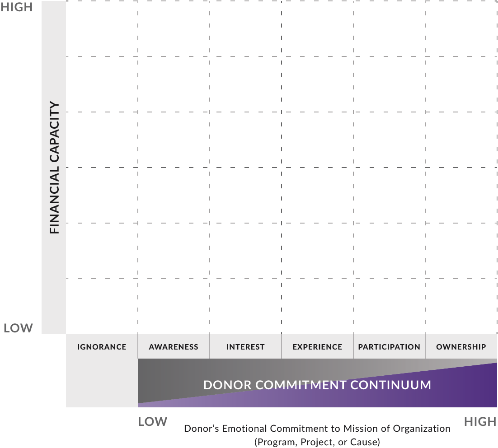The image size is (498, 448).
Task: Select the AWARENESS stage label
Action: tap(174, 347)
